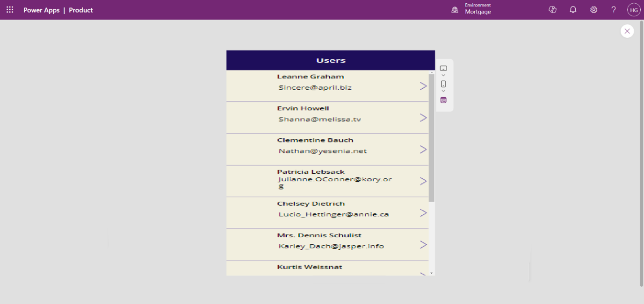Open the settings gear
This screenshot has height=304, width=644.
pos(593,10)
